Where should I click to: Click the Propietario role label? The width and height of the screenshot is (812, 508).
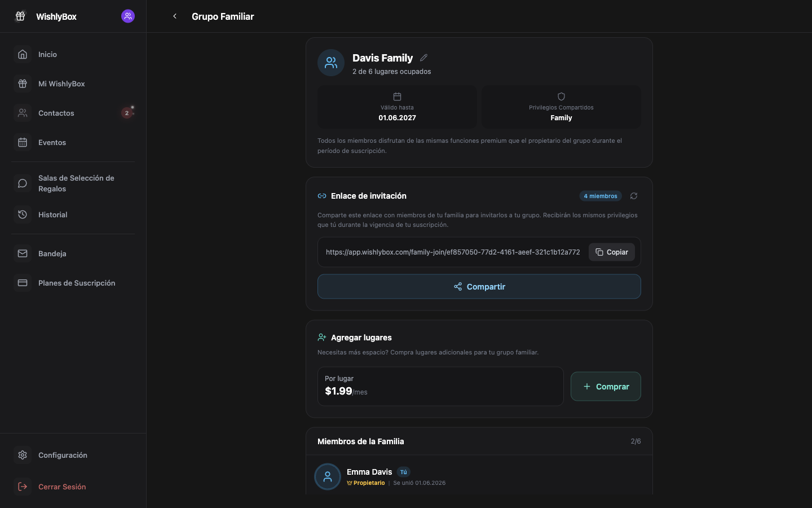[x=366, y=483]
